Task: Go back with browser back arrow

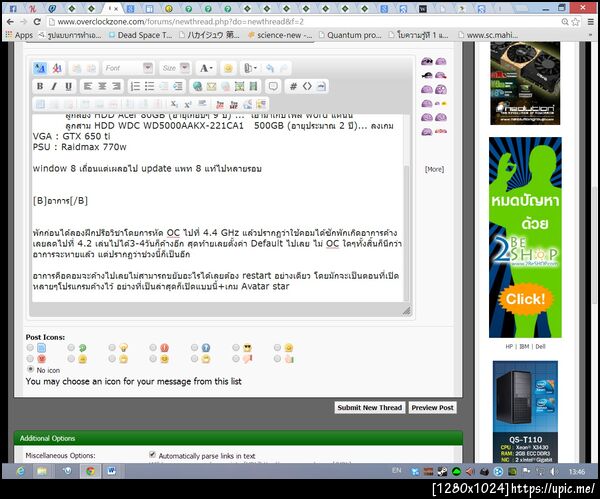Action: [x=10, y=22]
